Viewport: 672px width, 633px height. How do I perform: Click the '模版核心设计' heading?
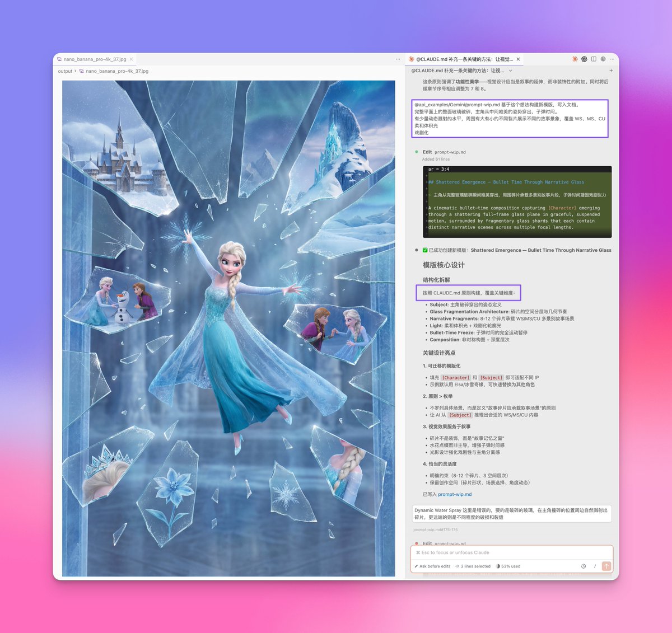444,265
